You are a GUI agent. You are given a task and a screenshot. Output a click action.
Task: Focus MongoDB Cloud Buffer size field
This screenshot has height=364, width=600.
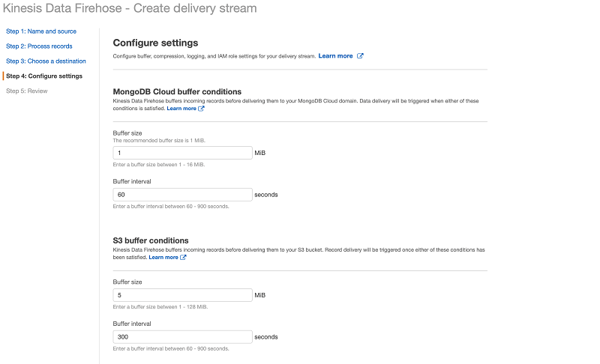182,153
